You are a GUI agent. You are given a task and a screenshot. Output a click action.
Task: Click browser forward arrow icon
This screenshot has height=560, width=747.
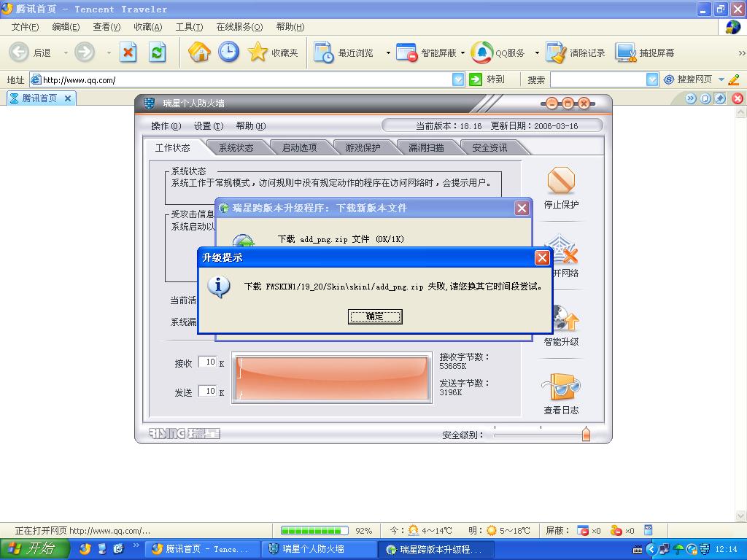[85, 52]
